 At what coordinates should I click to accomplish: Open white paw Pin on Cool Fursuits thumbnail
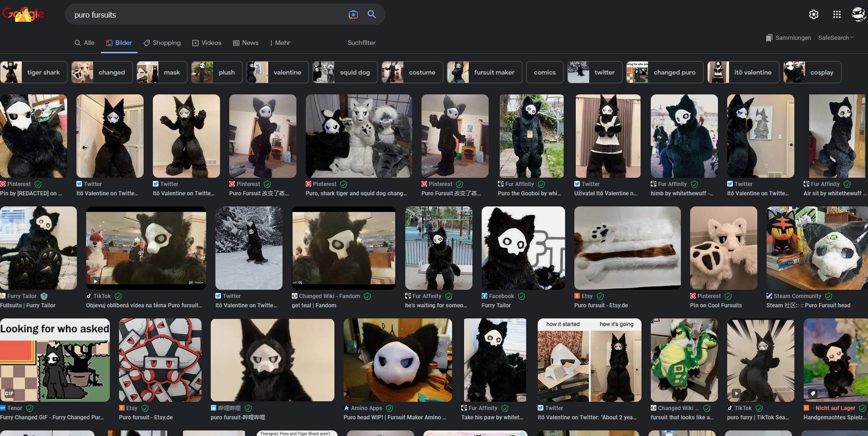pos(723,248)
